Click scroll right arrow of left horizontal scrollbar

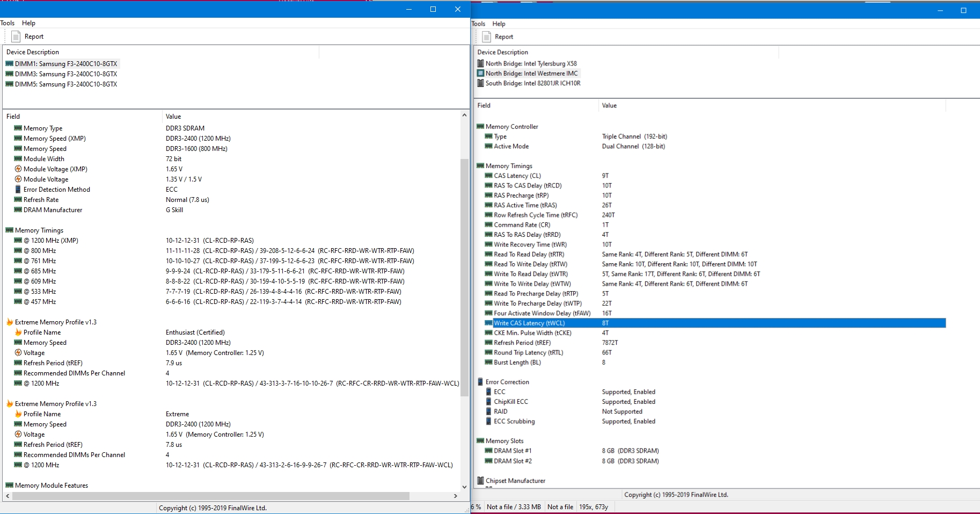pyautogui.click(x=456, y=496)
